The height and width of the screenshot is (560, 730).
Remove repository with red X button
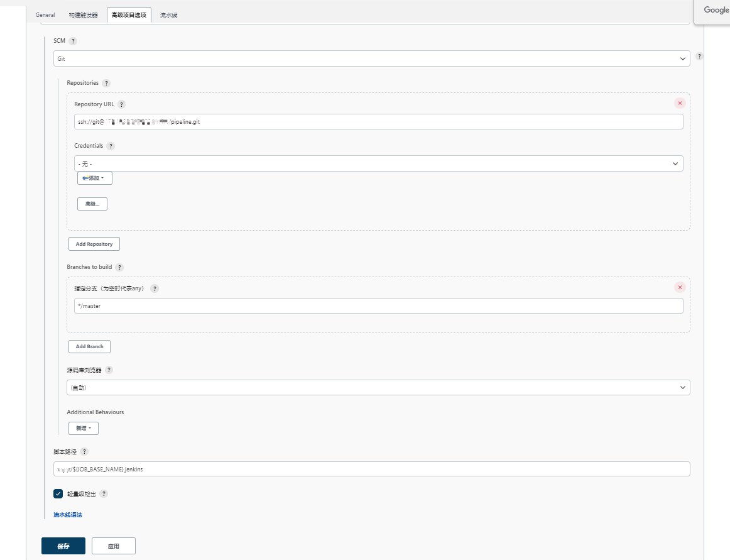[x=680, y=103]
